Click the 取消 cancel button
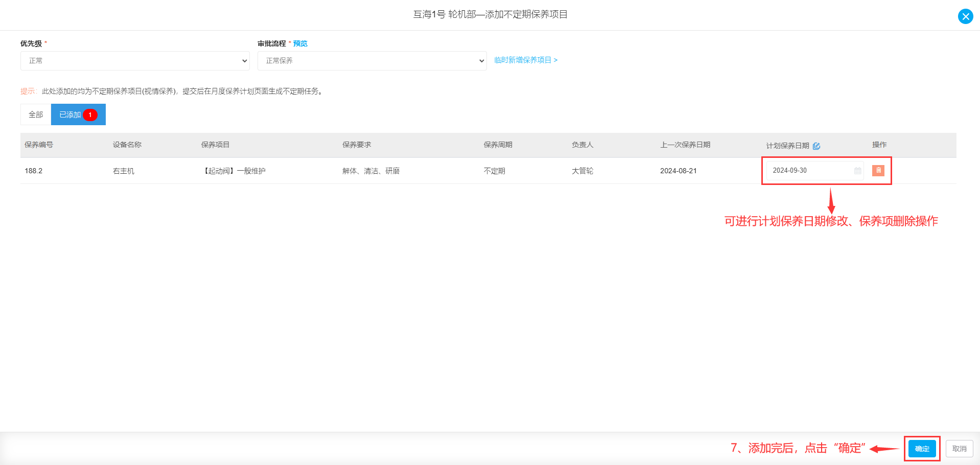Screen dimensions: 980x465 point(960,449)
